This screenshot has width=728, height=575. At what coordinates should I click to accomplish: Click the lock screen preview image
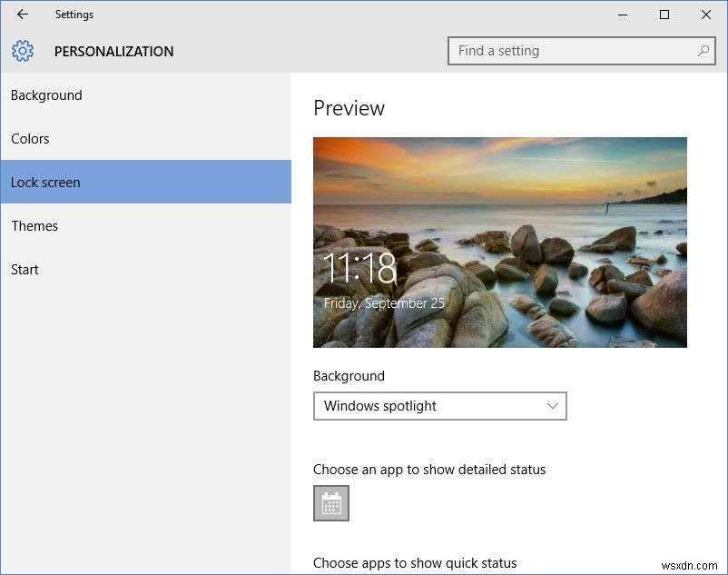(x=499, y=242)
